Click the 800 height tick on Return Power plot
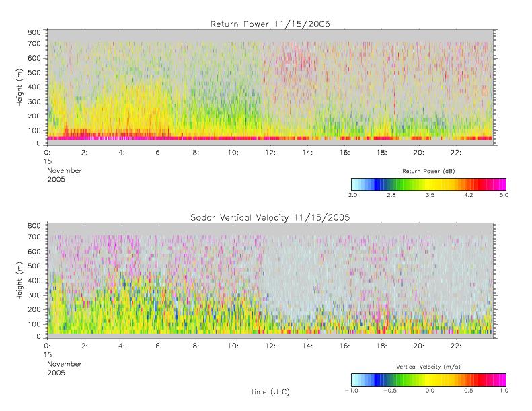The width and height of the screenshot is (532, 411). pyautogui.click(x=34, y=32)
